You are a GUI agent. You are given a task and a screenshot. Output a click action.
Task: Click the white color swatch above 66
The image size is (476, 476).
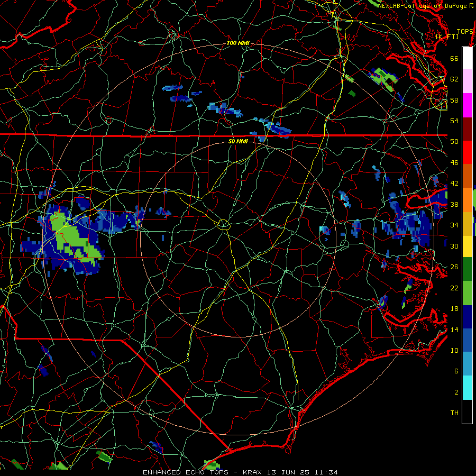(x=467, y=58)
